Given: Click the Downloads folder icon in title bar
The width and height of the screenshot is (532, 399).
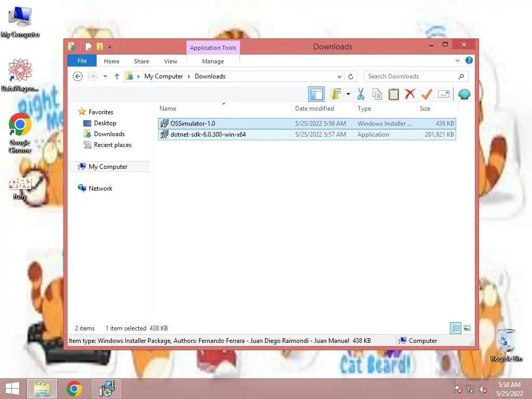Looking at the screenshot, I should coord(72,46).
